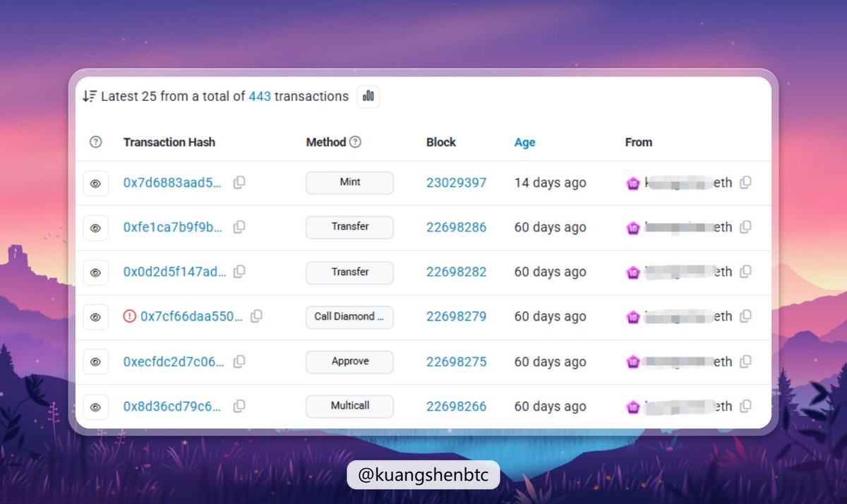This screenshot has width=847, height=504.
Task: Click help icon beside Method header
Action: click(x=355, y=142)
